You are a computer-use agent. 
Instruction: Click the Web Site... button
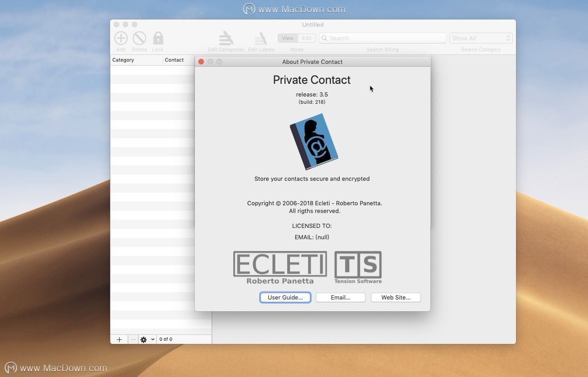pos(395,297)
